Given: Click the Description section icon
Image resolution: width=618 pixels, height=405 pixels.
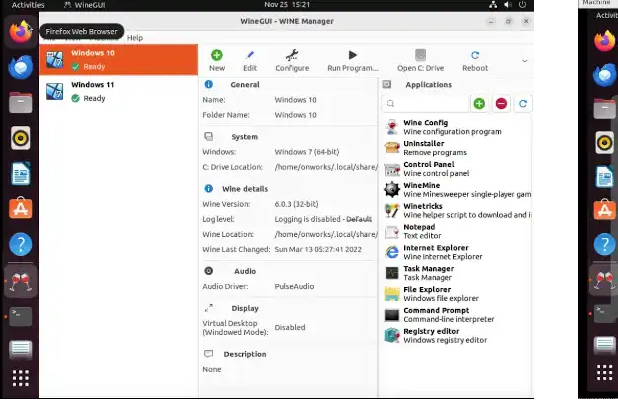Looking at the screenshot, I should 208,354.
